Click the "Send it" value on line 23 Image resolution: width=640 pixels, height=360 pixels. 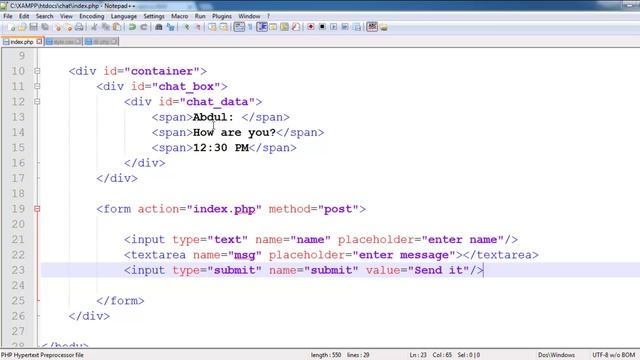438,270
